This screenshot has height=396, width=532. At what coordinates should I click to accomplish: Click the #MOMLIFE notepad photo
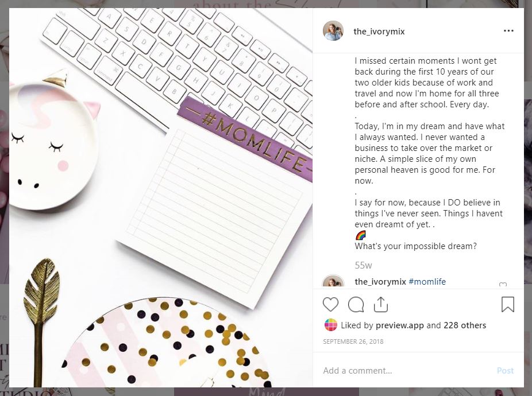pos(161,197)
